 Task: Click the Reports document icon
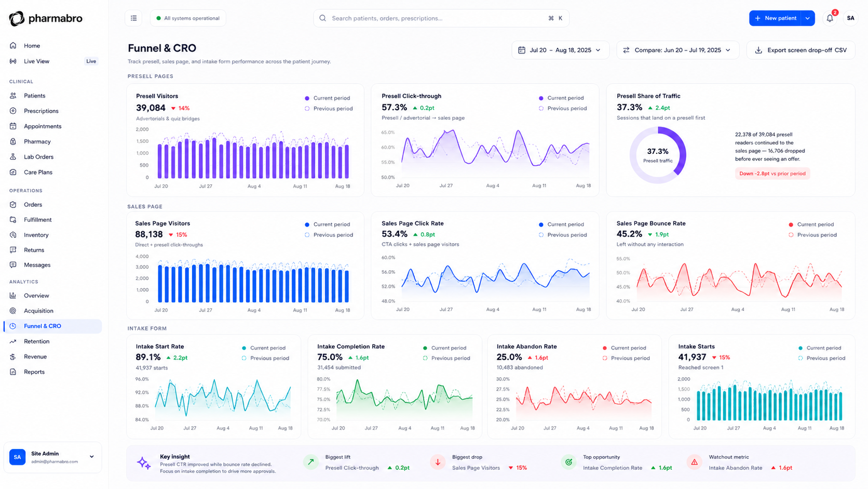coord(13,372)
